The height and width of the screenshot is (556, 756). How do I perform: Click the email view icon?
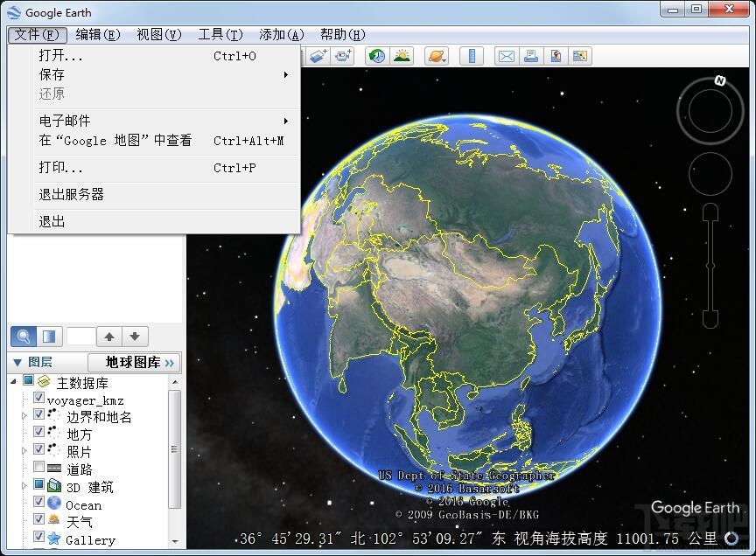point(506,55)
